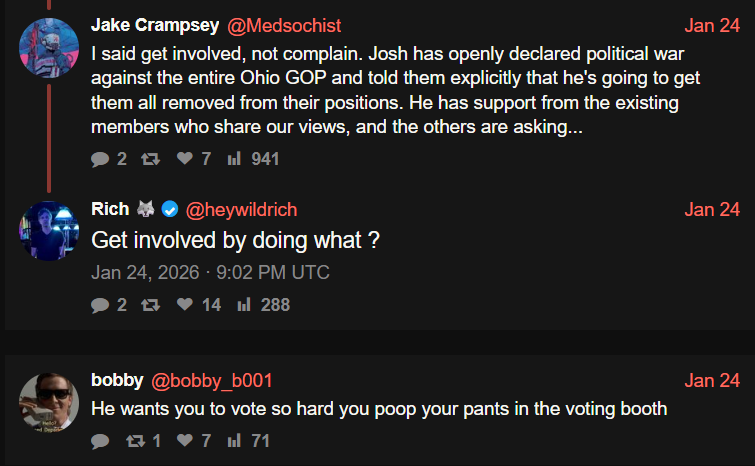Retweet Rich's "Get involved" tweet
Viewport: 755px width, 466px height.
click(151, 304)
